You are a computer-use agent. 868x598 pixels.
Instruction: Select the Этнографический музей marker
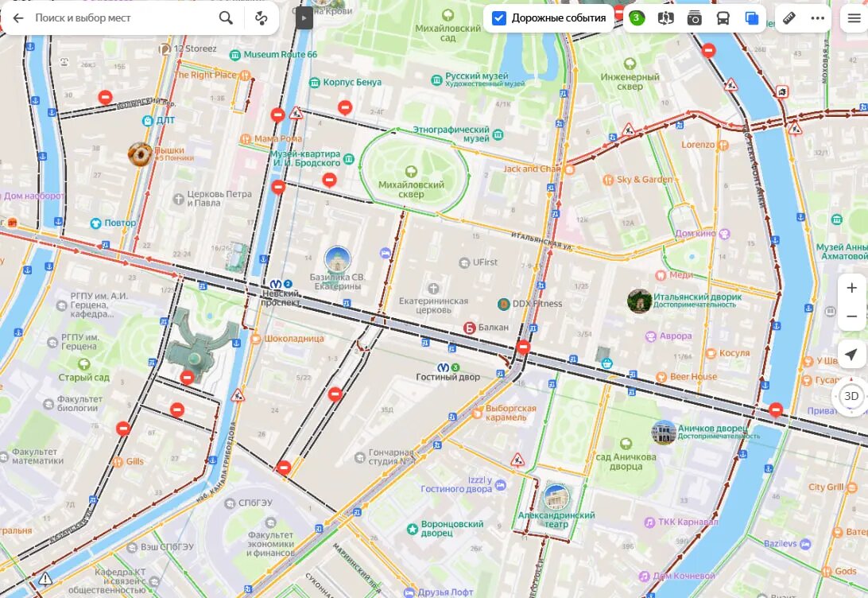[x=498, y=134]
